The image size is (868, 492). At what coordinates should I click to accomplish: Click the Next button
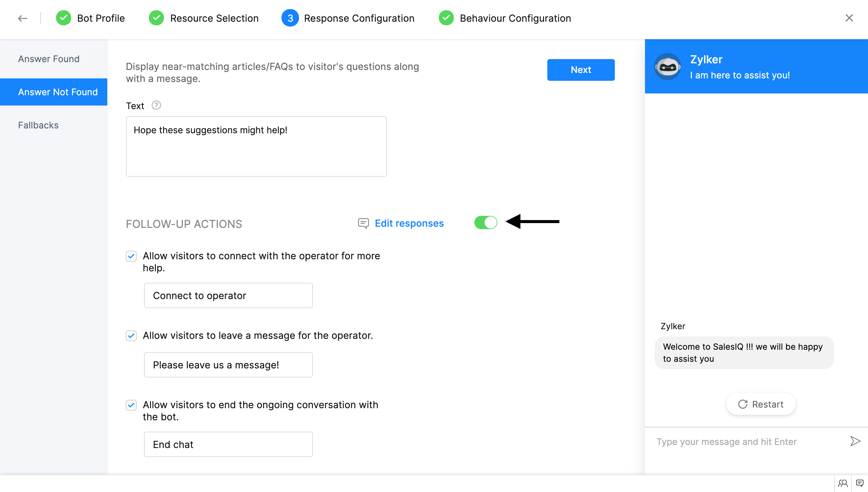pos(580,70)
